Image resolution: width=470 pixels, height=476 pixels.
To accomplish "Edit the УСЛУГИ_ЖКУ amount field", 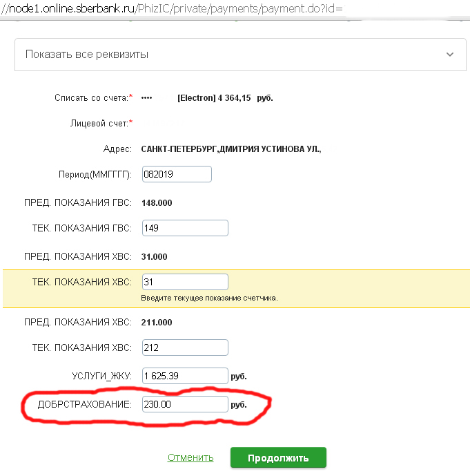I will tap(184, 376).
